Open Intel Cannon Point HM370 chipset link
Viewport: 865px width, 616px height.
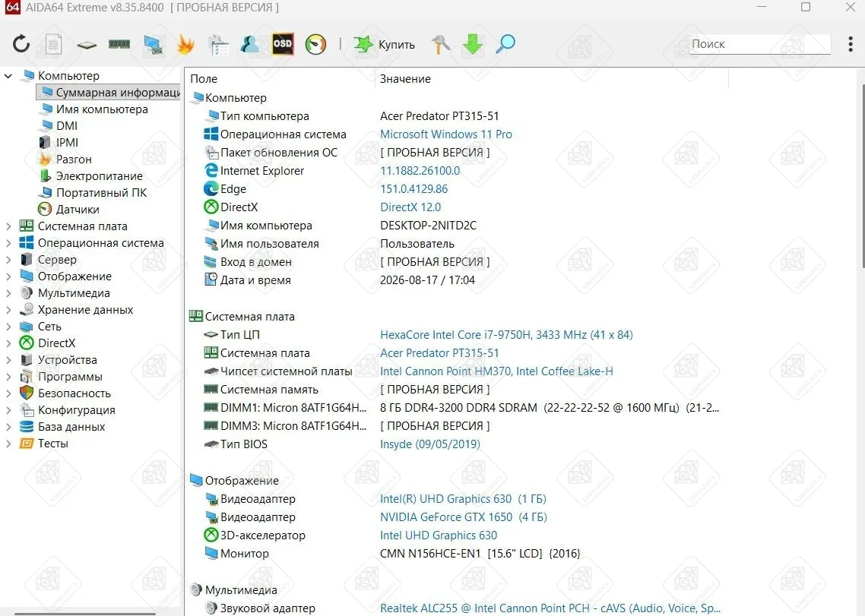(x=496, y=371)
